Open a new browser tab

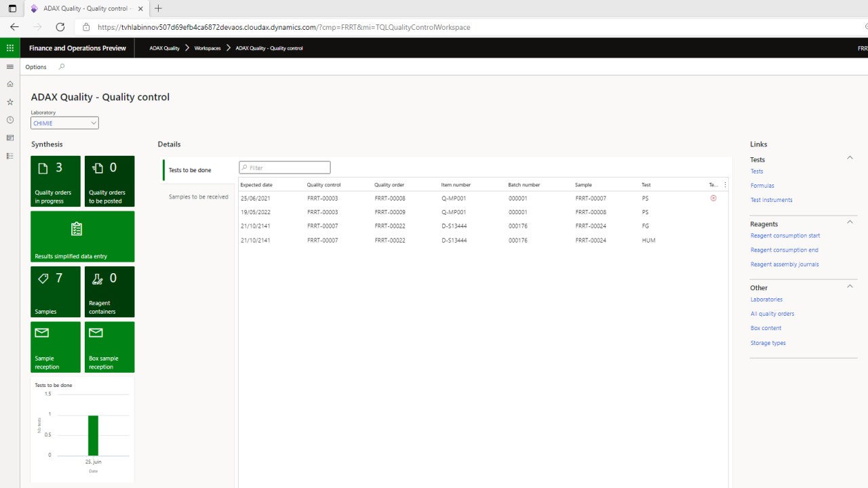(x=158, y=8)
